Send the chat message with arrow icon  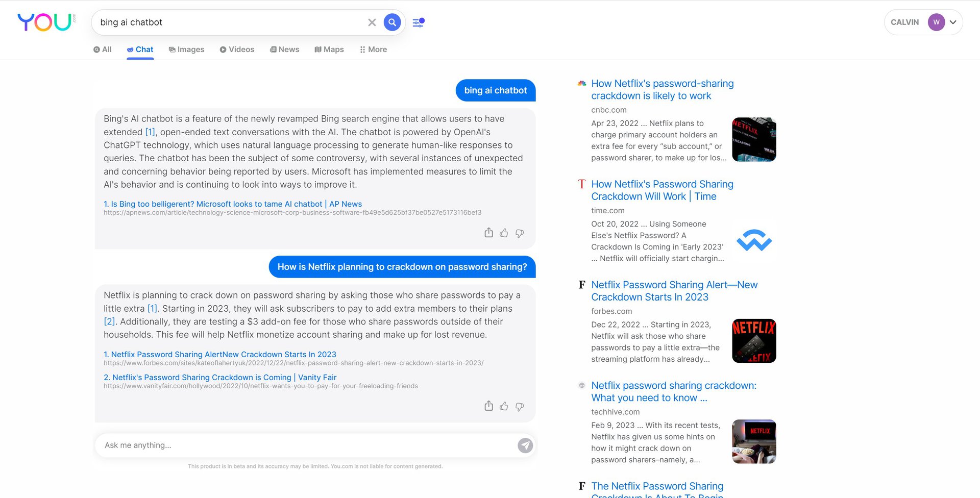coord(525,445)
